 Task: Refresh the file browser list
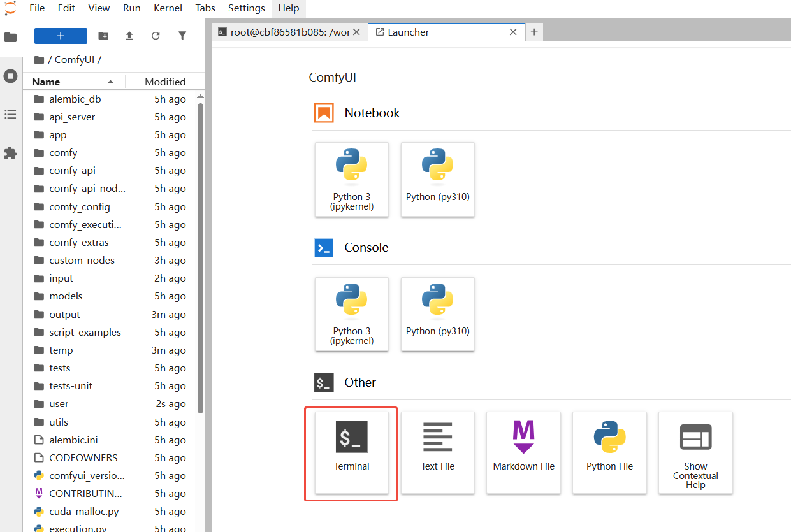[156, 36]
